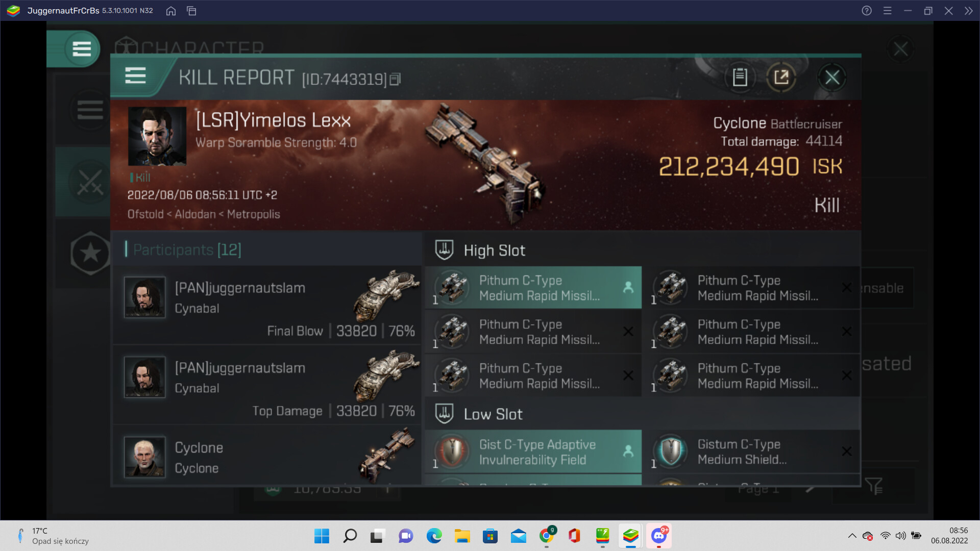Open the main teal menu button
980x551 pixels.
[81, 49]
